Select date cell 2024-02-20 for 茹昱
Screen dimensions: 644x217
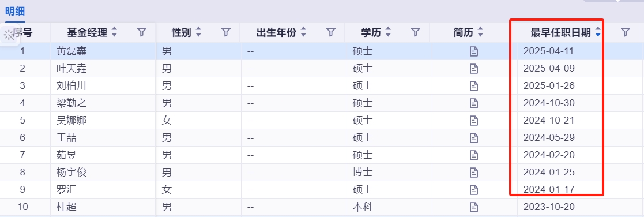click(x=549, y=155)
